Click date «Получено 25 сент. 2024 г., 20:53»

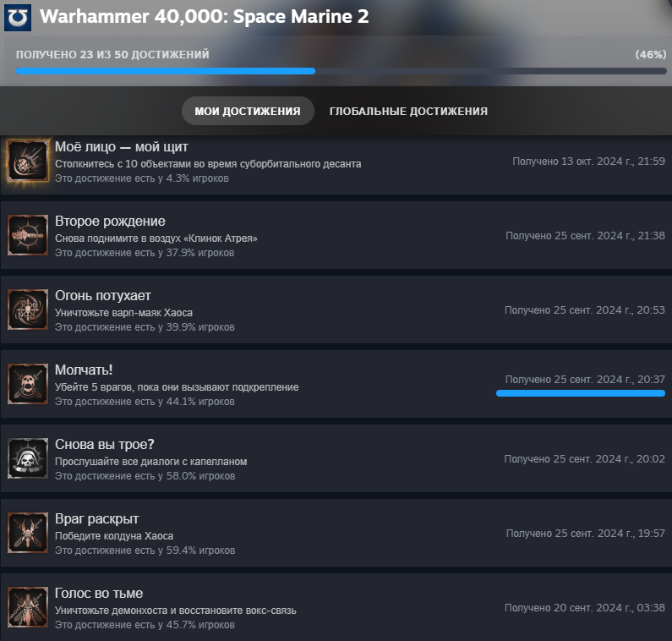[x=585, y=310]
